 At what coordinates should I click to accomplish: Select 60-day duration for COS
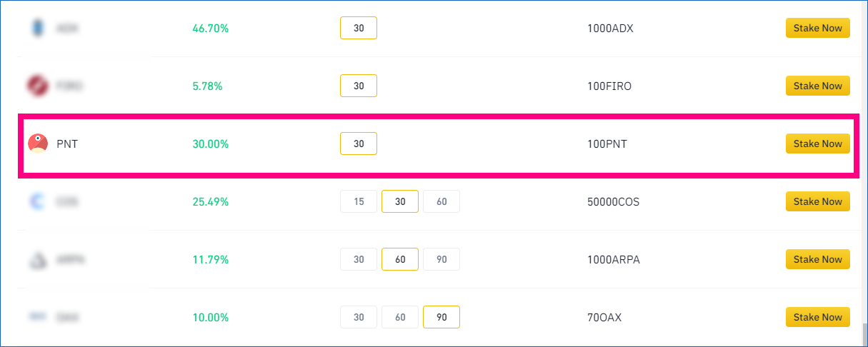pos(442,201)
